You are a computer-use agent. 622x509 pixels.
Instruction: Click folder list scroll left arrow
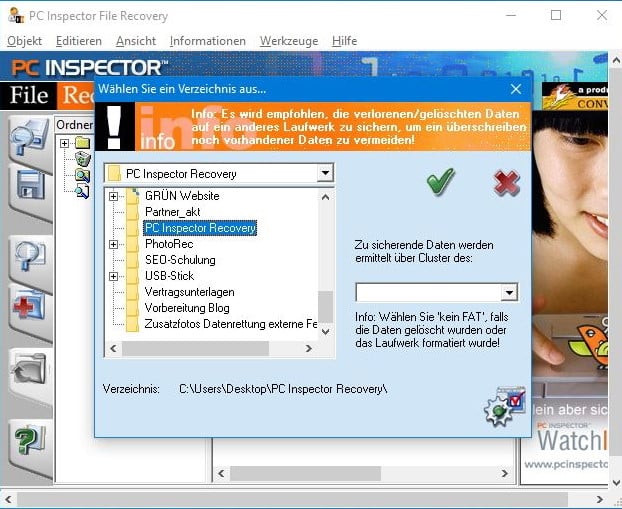(113, 349)
